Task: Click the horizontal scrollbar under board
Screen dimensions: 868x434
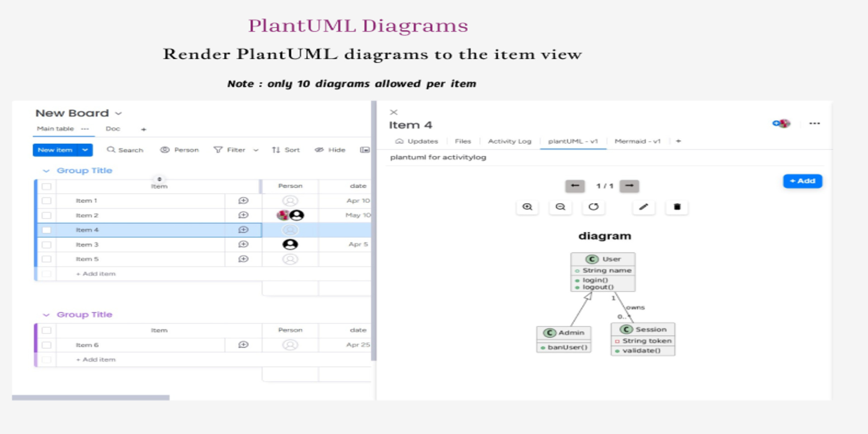Action: pyautogui.click(x=90, y=398)
